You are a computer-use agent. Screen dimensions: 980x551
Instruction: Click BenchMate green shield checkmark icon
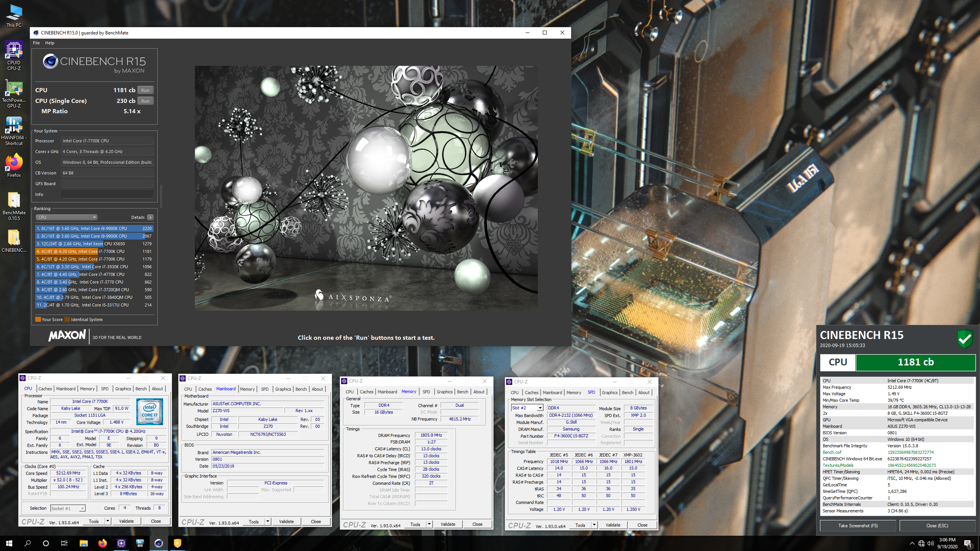(x=965, y=339)
